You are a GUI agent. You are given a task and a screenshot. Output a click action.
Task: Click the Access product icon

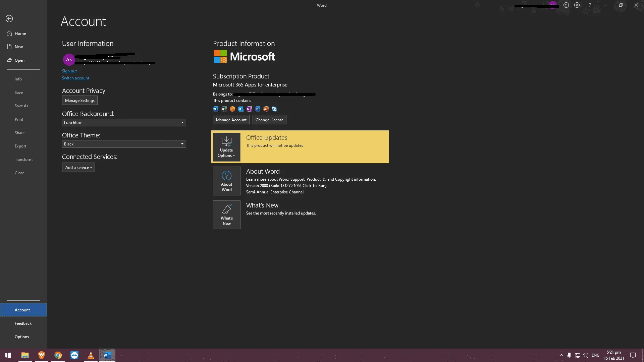pos(266,109)
